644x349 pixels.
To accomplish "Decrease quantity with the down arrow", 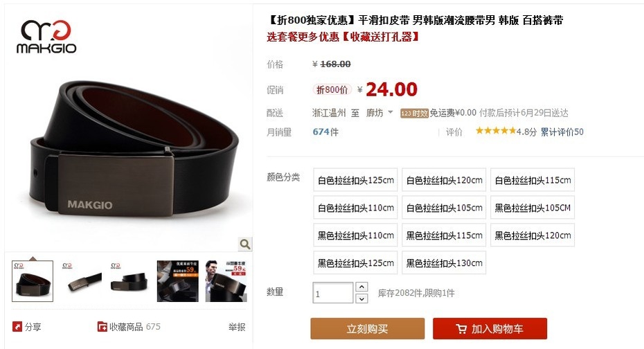I will pyautogui.click(x=361, y=298).
